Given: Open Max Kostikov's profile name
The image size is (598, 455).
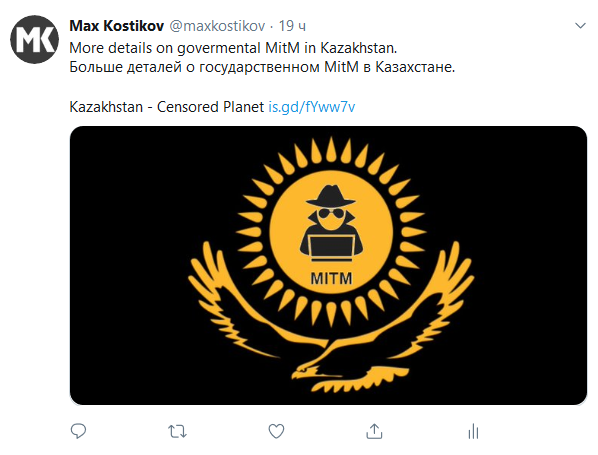Looking at the screenshot, I should coord(117,26).
